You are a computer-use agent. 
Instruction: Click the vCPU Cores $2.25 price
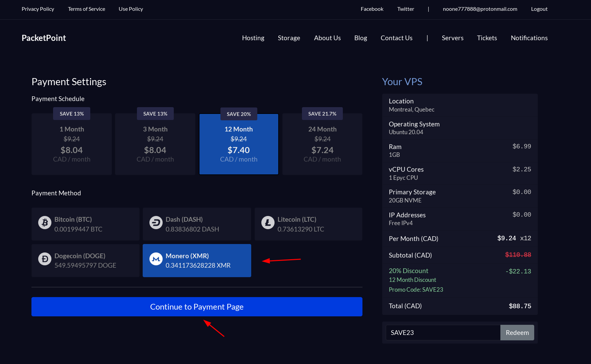522,169
